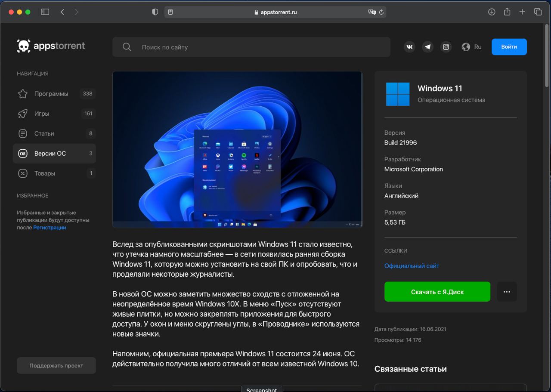551x392 pixels.
Task: Select the Версии ОС navigation item
Action: 54,153
